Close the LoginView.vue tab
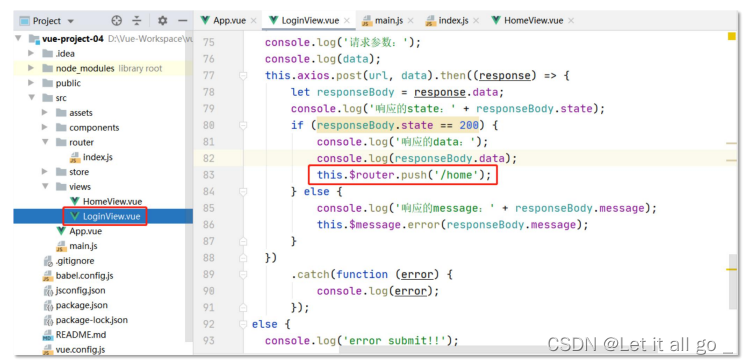Image resolution: width=748 pixels, height=364 pixels. (x=347, y=21)
